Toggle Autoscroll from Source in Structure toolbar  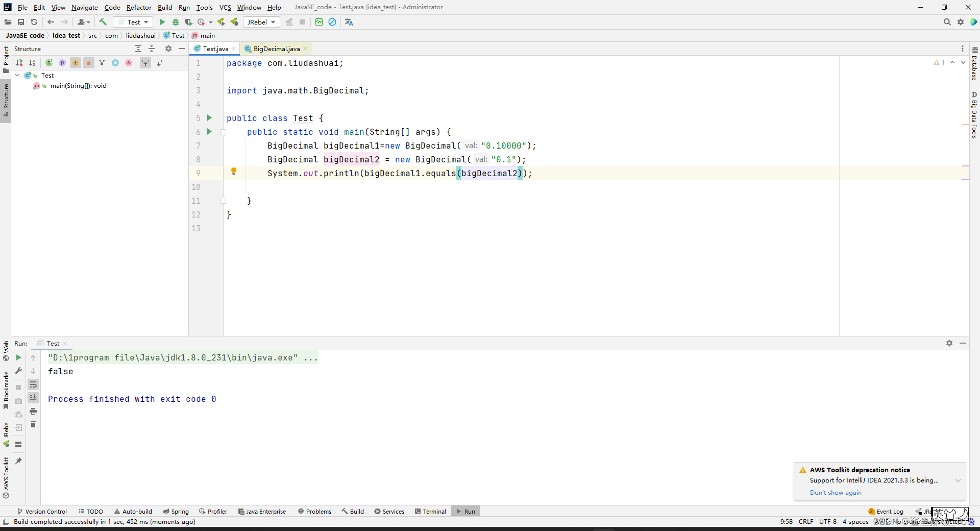pyautogui.click(x=159, y=63)
